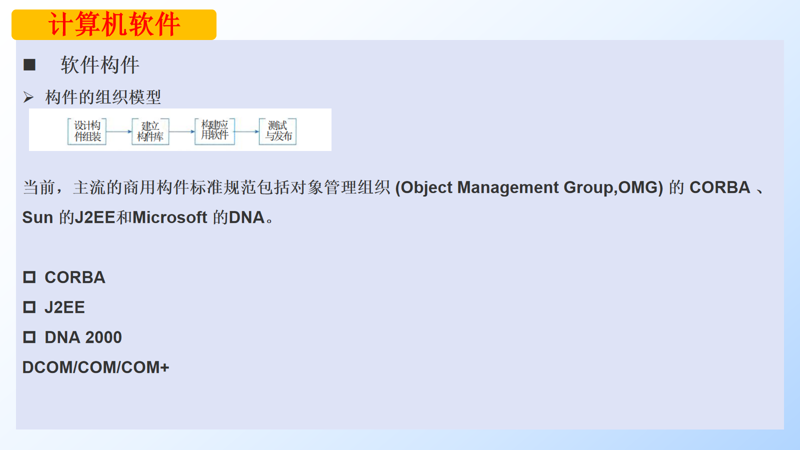The image size is (800, 450).
Task: Click the DCOM/COM/COM+ text line
Action: tap(95, 367)
